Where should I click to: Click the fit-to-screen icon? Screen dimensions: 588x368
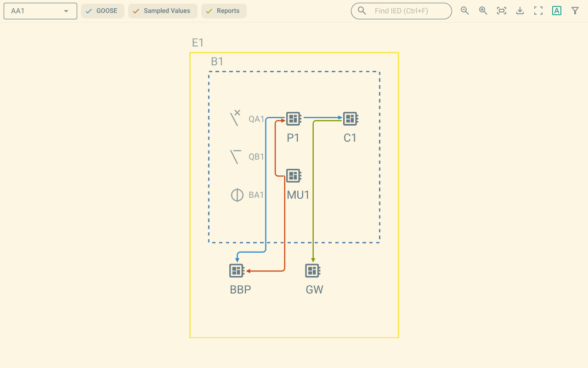502,11
